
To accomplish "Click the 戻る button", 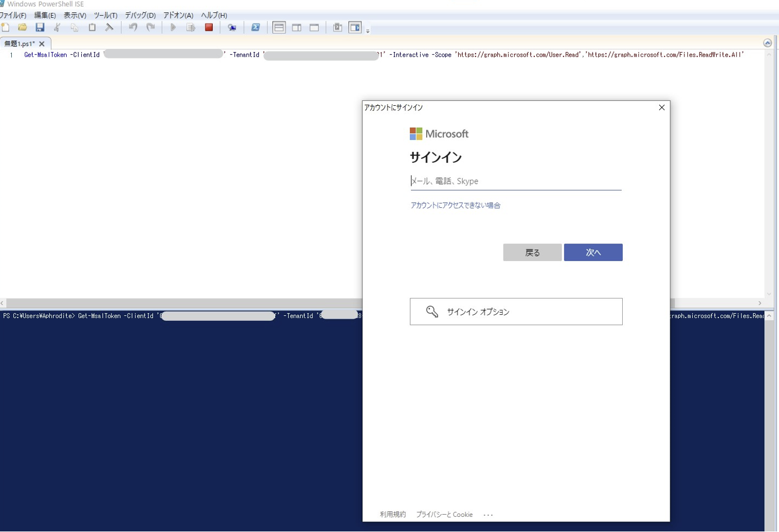I will tap(532, 253).
